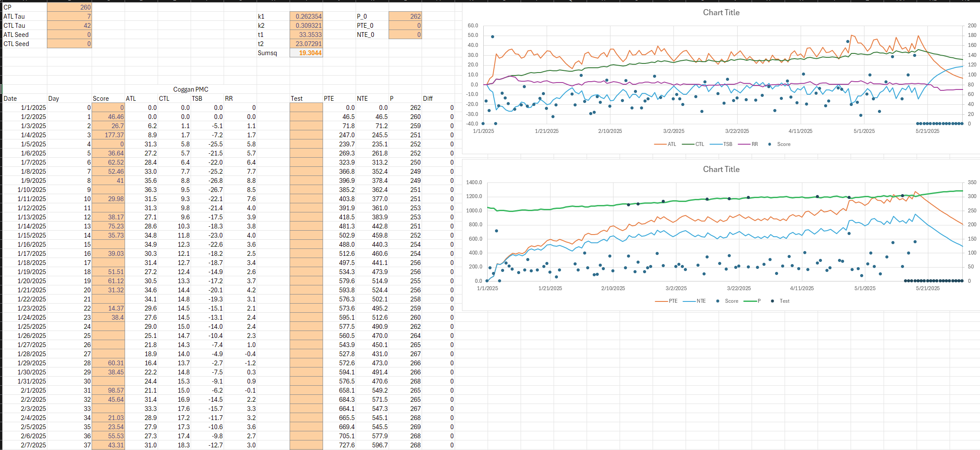Screen dimensions: 980x450
Task: Select the top chart's Chart Title text
Action: 721,13
